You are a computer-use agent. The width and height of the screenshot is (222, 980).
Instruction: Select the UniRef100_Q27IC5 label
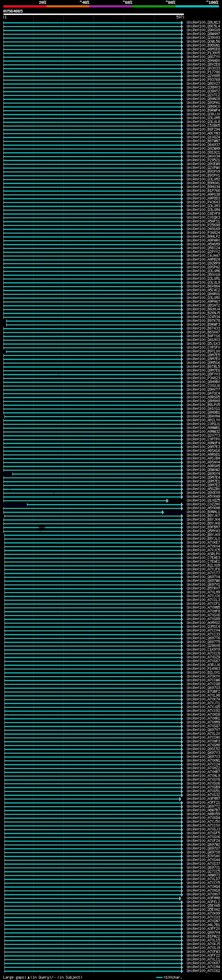pos(203,871)
